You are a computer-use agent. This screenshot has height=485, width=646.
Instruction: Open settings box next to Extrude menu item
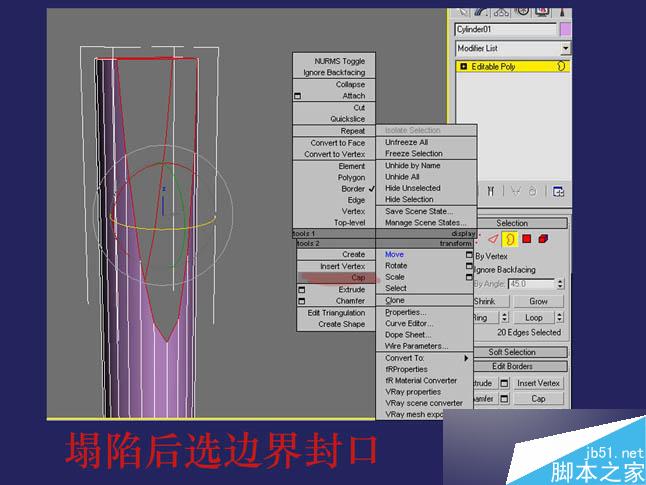click(302, 290)
